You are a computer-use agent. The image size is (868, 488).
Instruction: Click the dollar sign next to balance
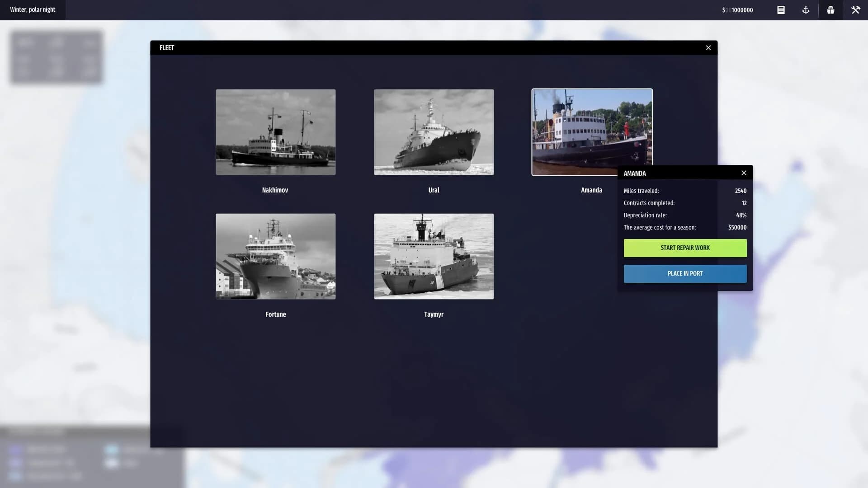723,10
